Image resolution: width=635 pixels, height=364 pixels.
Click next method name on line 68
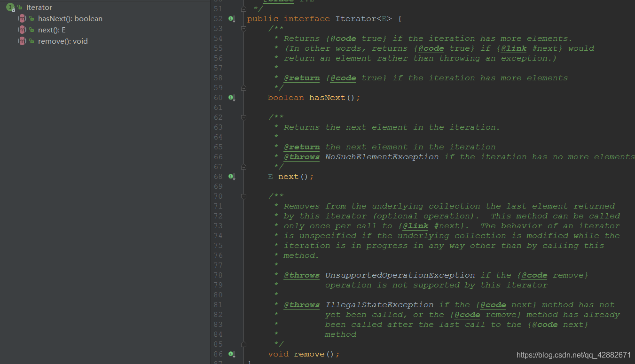(x=288, y=177)
